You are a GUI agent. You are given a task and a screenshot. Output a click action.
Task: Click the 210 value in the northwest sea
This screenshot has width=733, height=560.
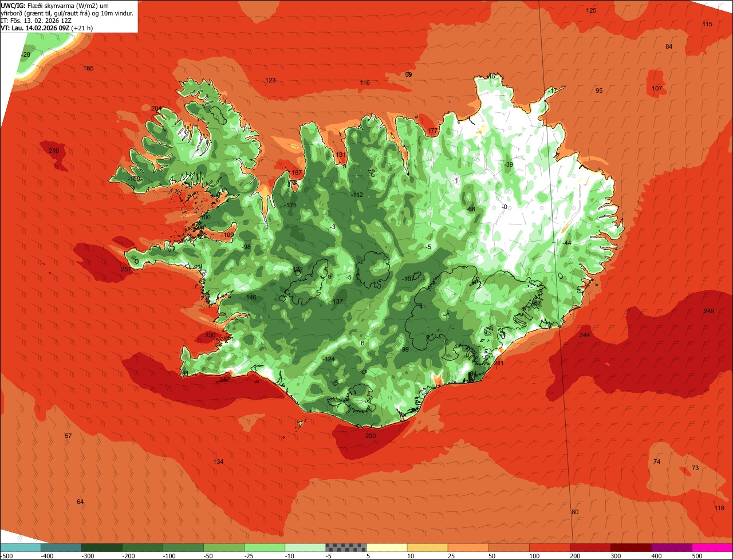(x=54, y=151)
